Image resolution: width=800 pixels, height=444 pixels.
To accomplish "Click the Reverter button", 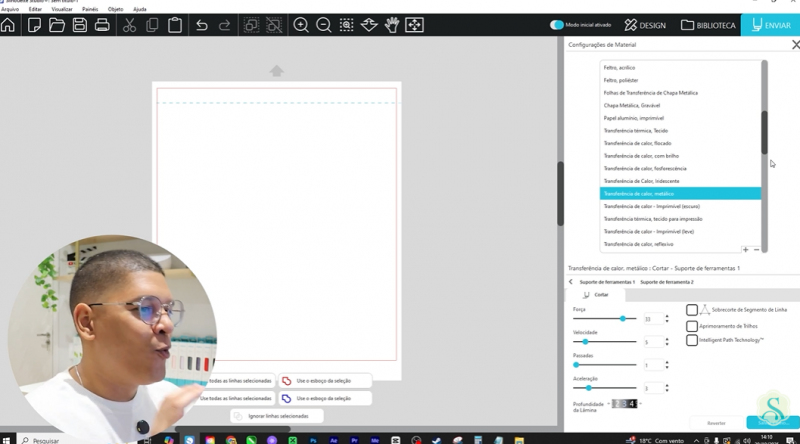I will [716, 423].
